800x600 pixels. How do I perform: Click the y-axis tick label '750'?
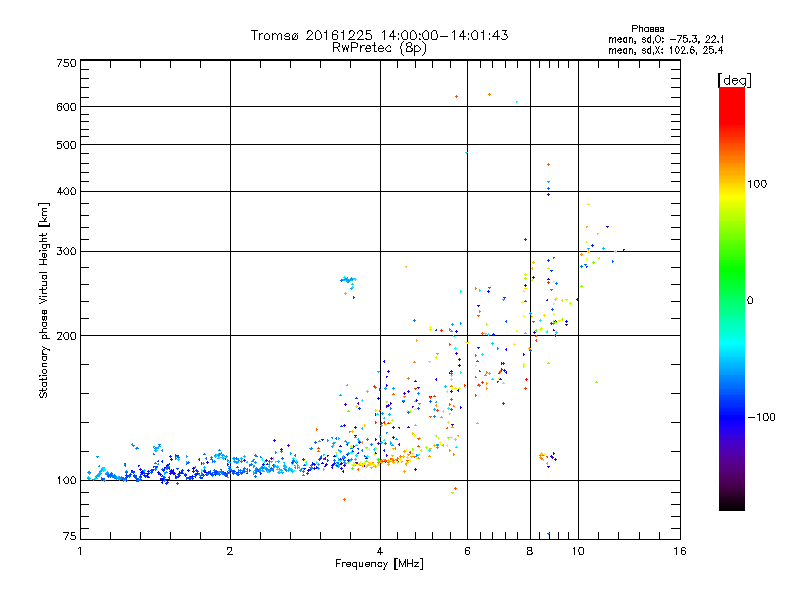tap(66, 63)
